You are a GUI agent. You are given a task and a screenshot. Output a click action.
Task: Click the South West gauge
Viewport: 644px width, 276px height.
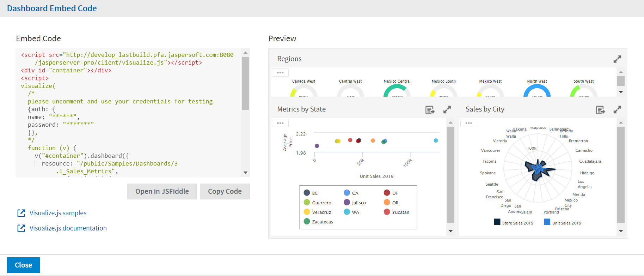[x=583, y=90]
